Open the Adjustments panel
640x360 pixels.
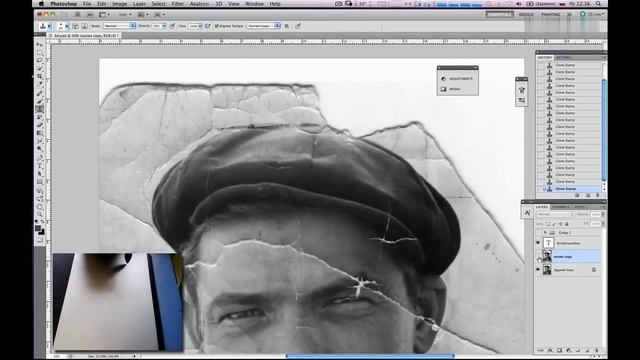click(x=457, y=78)
